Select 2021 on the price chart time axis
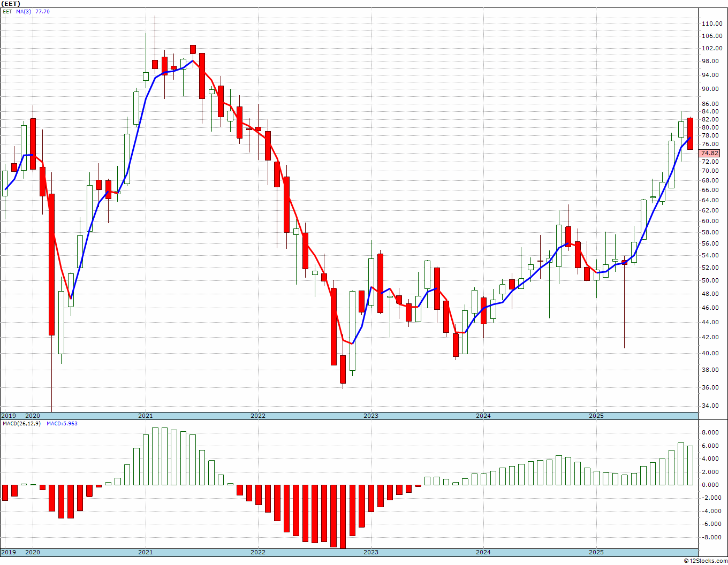 pos(146,416)
